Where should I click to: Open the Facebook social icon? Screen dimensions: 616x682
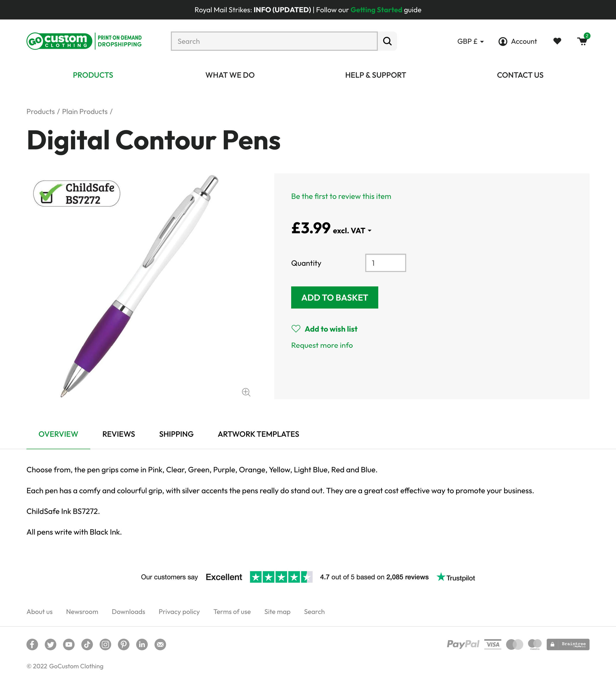tap(32, 644)
